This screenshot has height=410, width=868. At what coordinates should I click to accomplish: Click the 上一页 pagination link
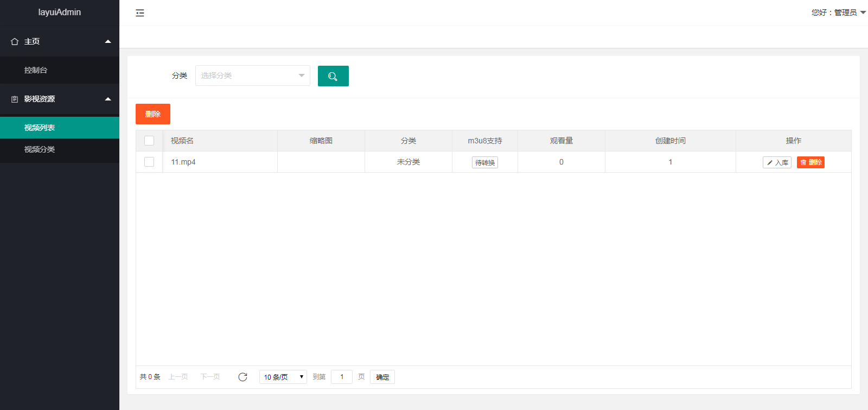pos(178,377)
